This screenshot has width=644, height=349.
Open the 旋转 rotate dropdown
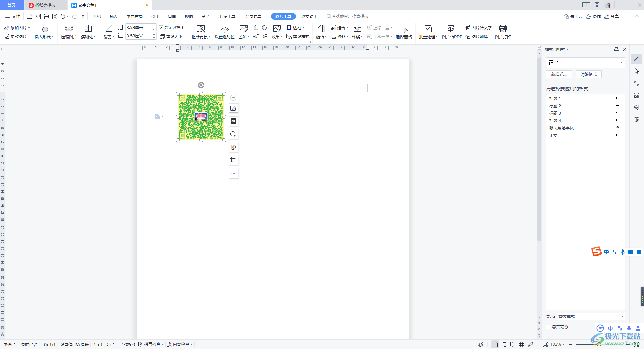[321, 37]
